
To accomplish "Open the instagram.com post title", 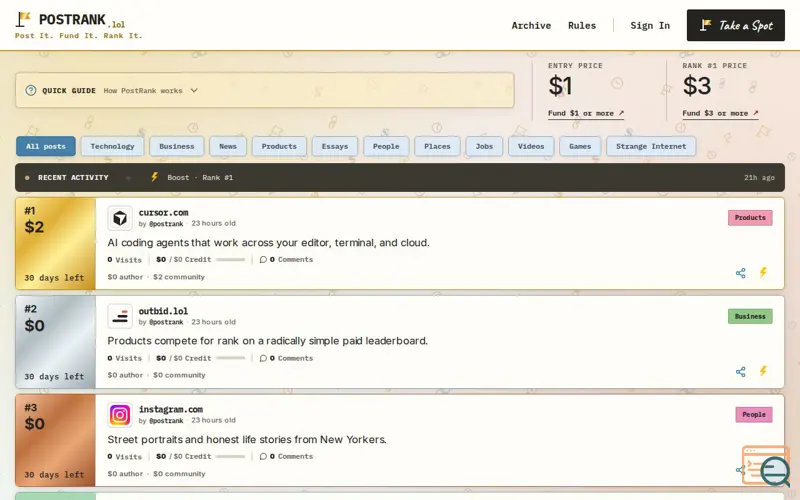I will [x=171, y=409].
